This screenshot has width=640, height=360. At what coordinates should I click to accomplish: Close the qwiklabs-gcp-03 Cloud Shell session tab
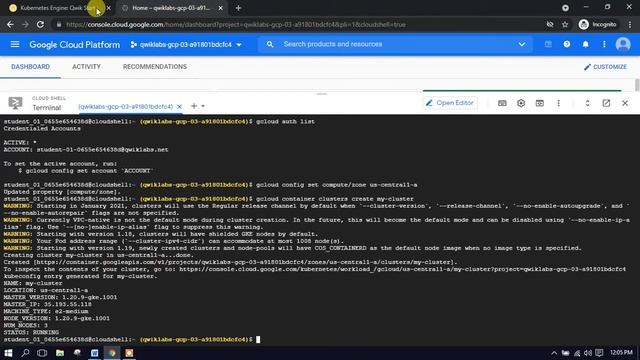(179, 107)
